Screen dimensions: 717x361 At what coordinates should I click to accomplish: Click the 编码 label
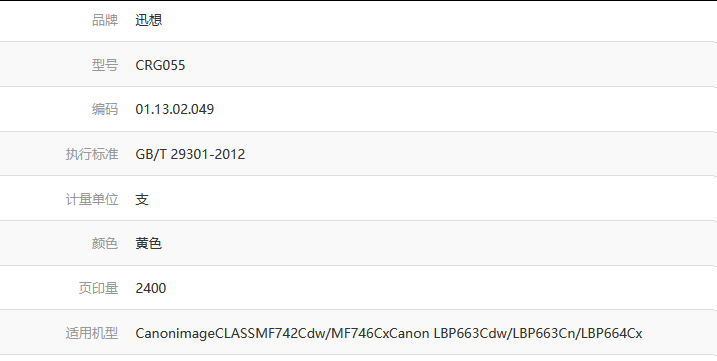[x=105, y=109]
